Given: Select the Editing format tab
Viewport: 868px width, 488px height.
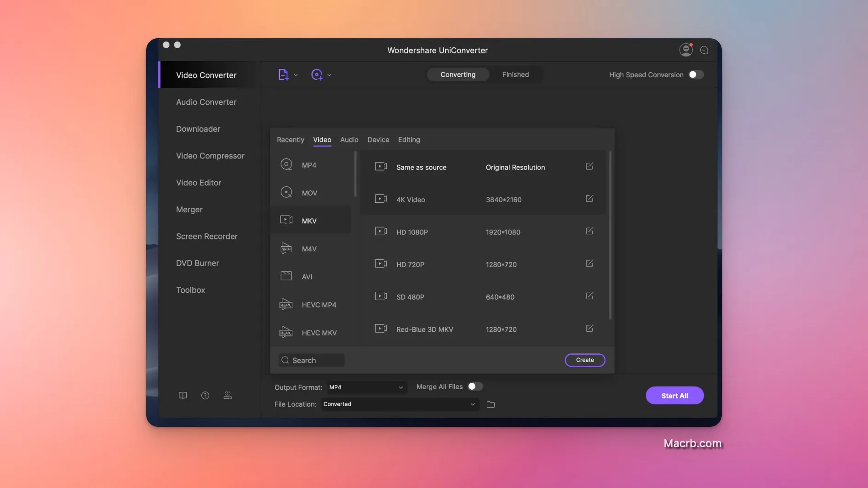Looking at the screenshot, I should pyautogui.click(x=409, y=140).
